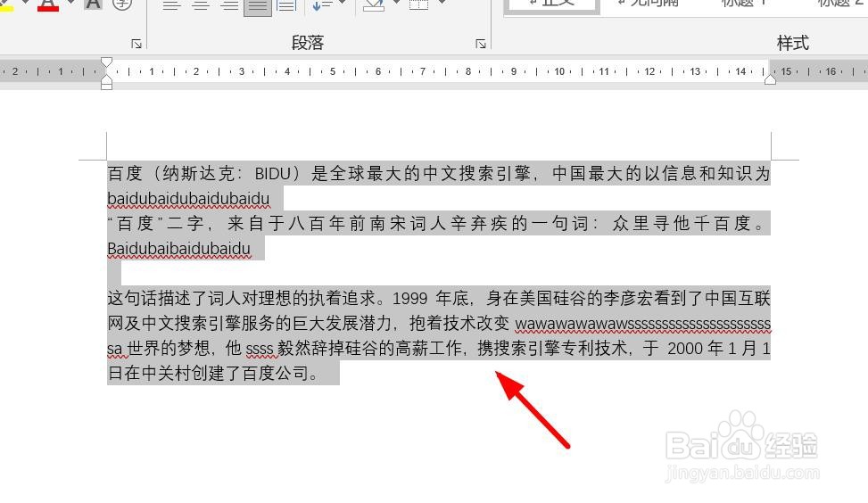Toggle the highlighted justify alignment button
Image resolution: width=868 pixels, height=503 pixels.
[x=258, y=6]
